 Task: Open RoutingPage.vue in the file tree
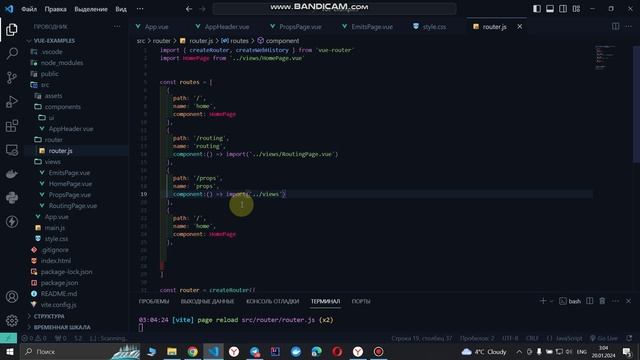click(x=73, y=206)
